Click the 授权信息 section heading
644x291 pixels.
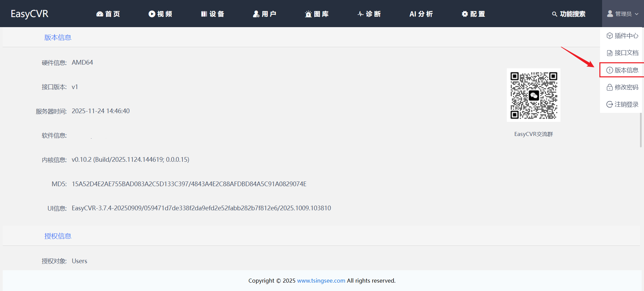click(58, 236)
